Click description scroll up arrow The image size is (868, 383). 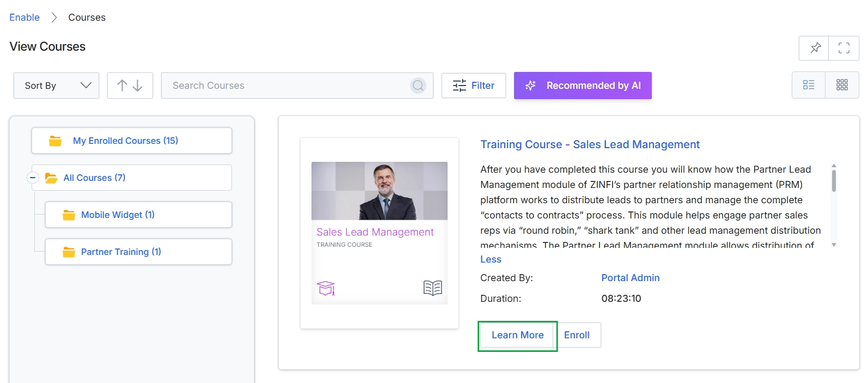[834, 166]
